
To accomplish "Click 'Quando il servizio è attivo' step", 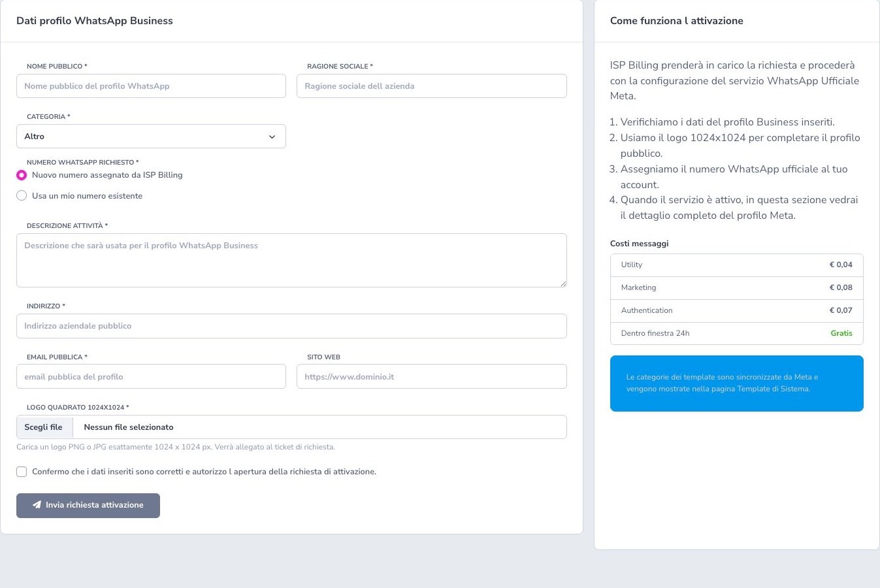I will pyautogui.click(x=740, y=208).
